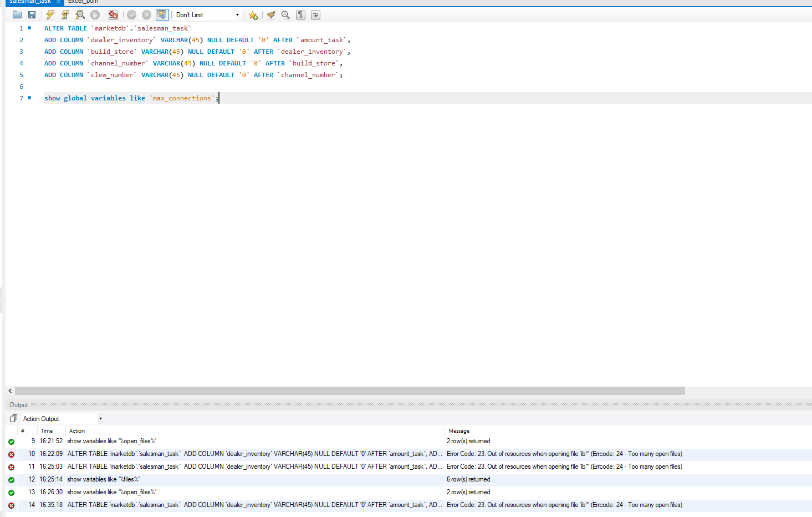
Task: Click success icon on row 13
Action: pyautogui.click(x=11, y=493)
